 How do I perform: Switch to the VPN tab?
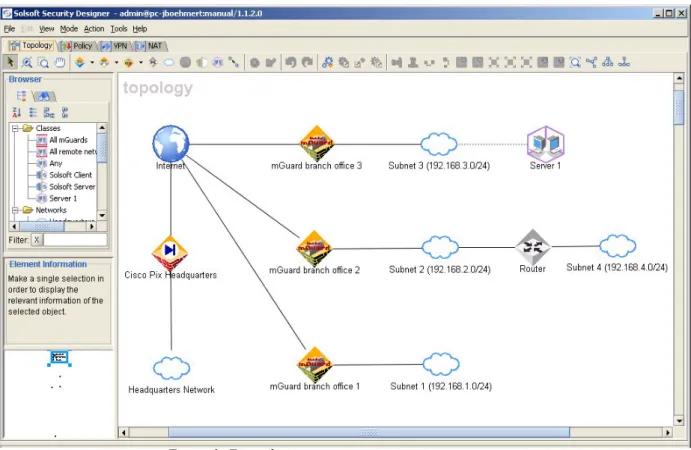point(114,46)
